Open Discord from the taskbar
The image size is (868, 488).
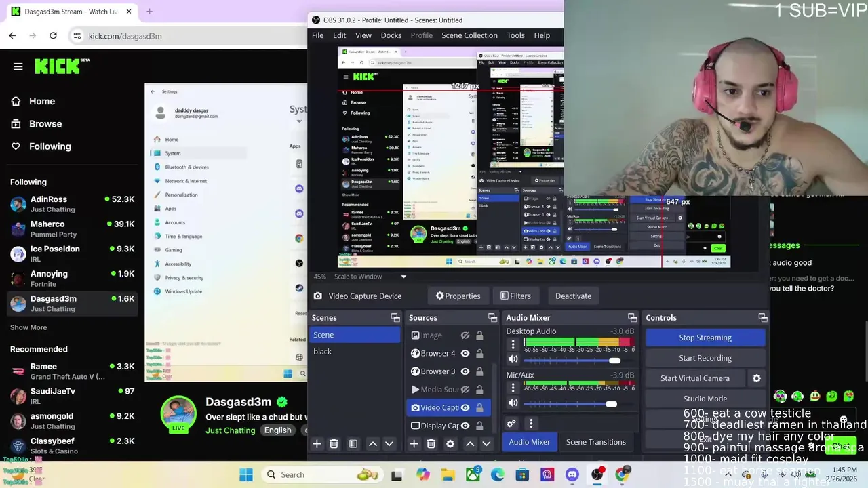pos(572,474)
